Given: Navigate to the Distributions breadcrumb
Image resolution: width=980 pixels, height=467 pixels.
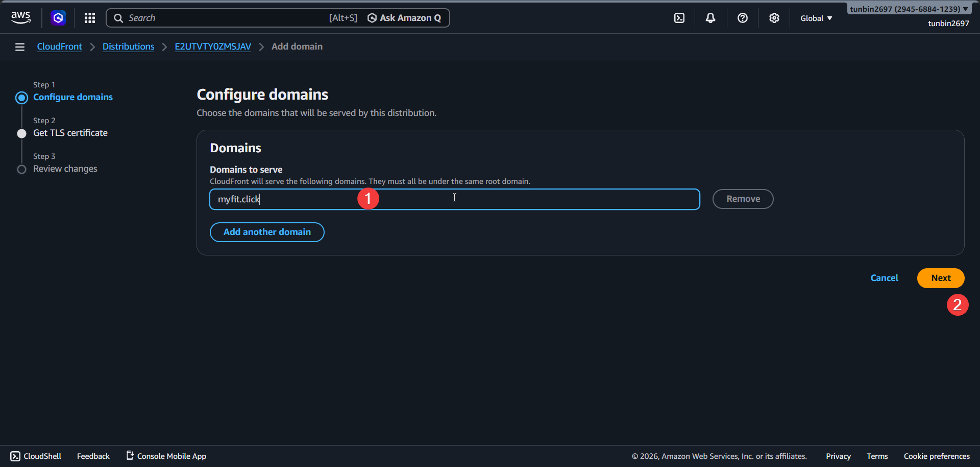Looking at the screenshot, I should (x=128, y=46).
